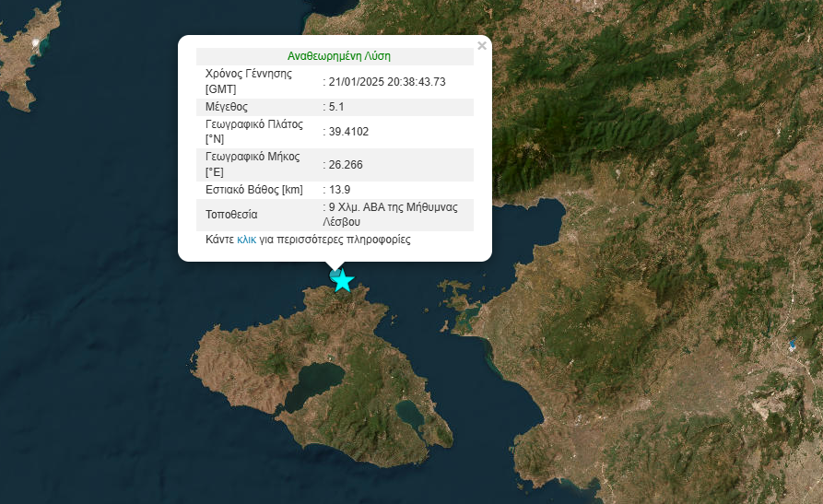Select the focal depth value 13.9

(x=339, y=190)
